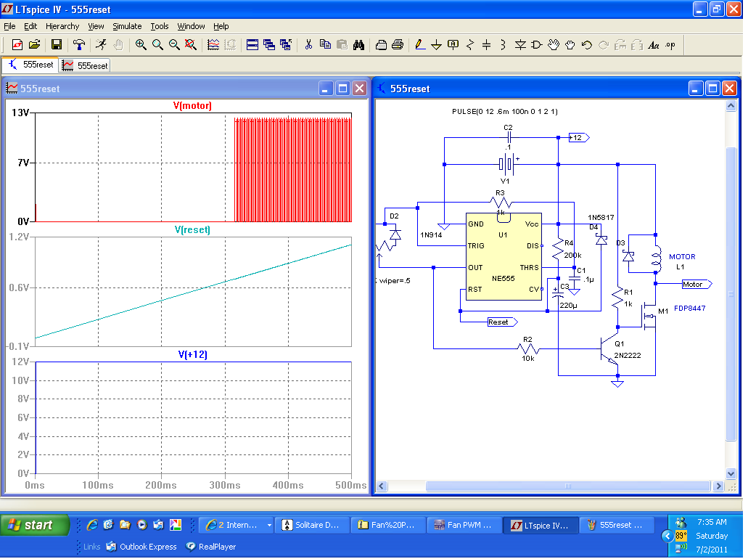756x559 pixels.
Task: Click the New Schematic toolbar icon
Action: [x=17, y=45]
